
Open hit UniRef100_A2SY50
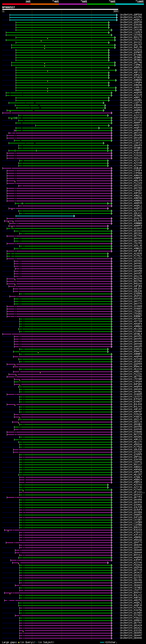point(131,17)
